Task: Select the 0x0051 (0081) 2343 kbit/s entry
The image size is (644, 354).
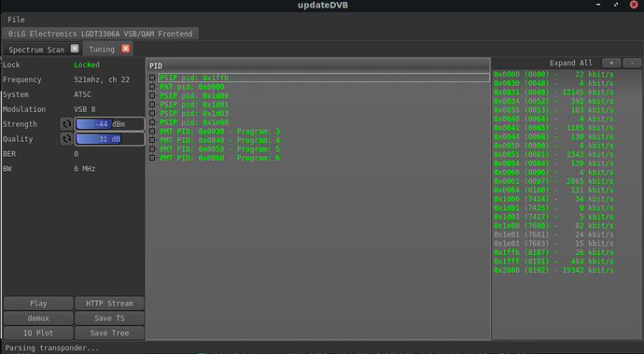Action: (553, 155)
